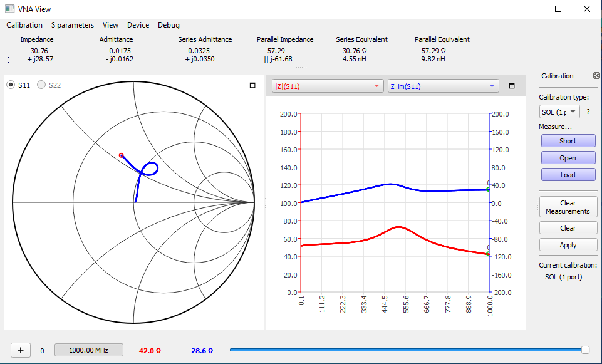
Task: Click the Parallel Equivalent 9.82 nH value
Action: coord(433,59)
